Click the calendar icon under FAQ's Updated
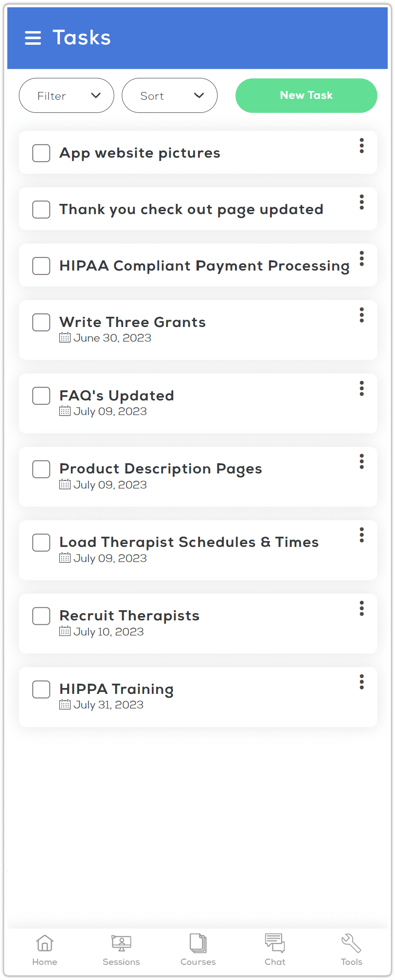 tap(65, 411)
